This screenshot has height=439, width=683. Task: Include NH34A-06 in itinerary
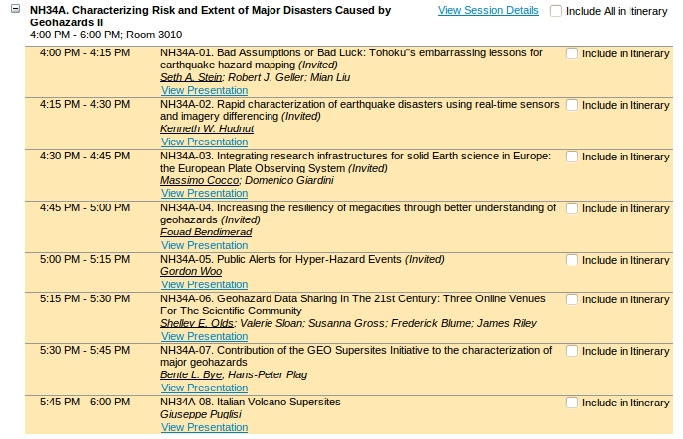(572, 300)
